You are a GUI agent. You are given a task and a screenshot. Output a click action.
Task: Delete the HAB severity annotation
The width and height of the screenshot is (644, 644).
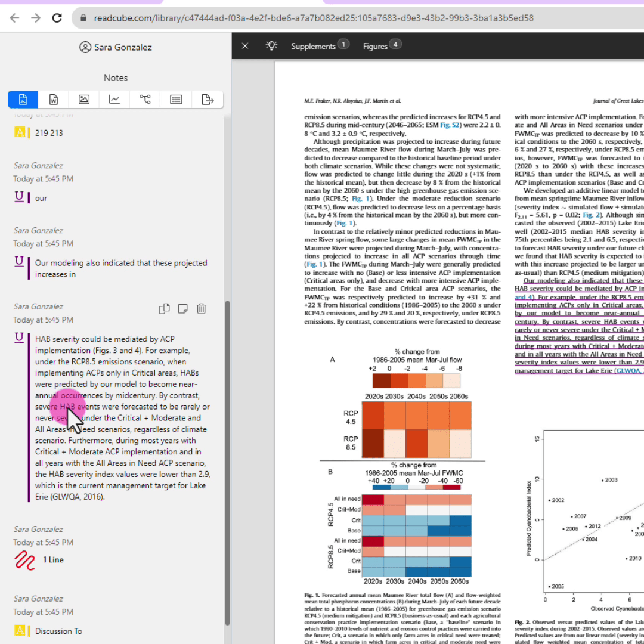pyautogui.click(x=202, y=308)
